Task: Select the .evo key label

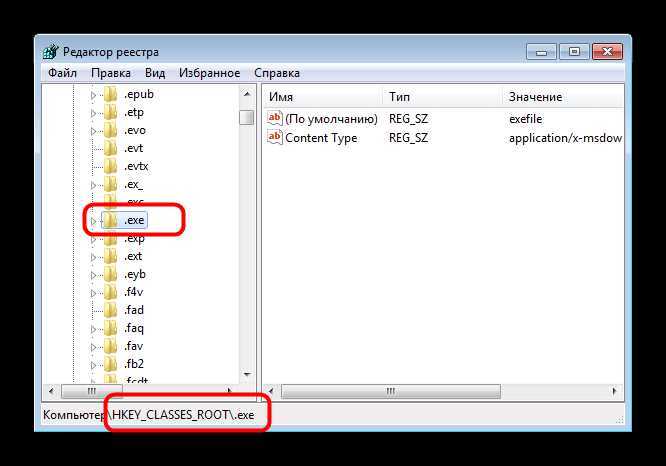Action: coord(135,130)
